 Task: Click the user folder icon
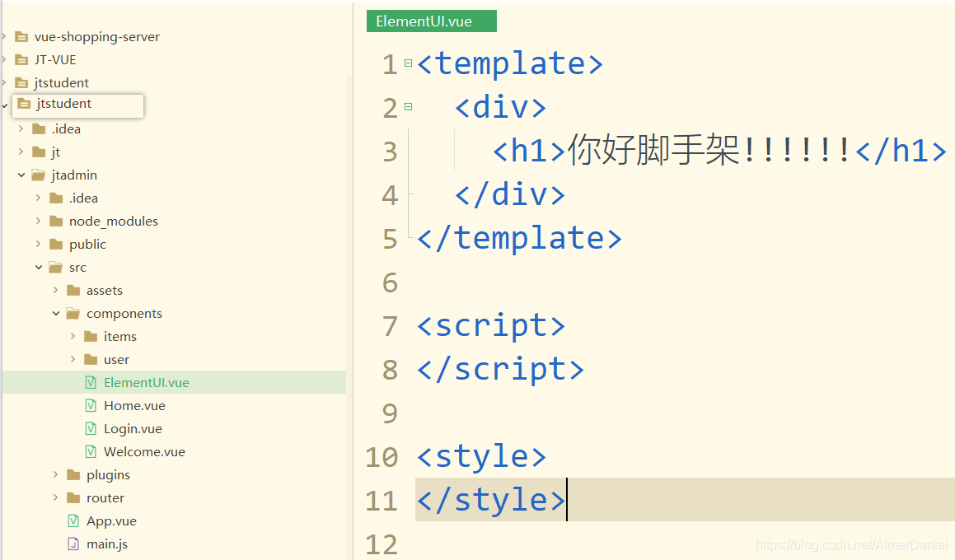[91, 360]
